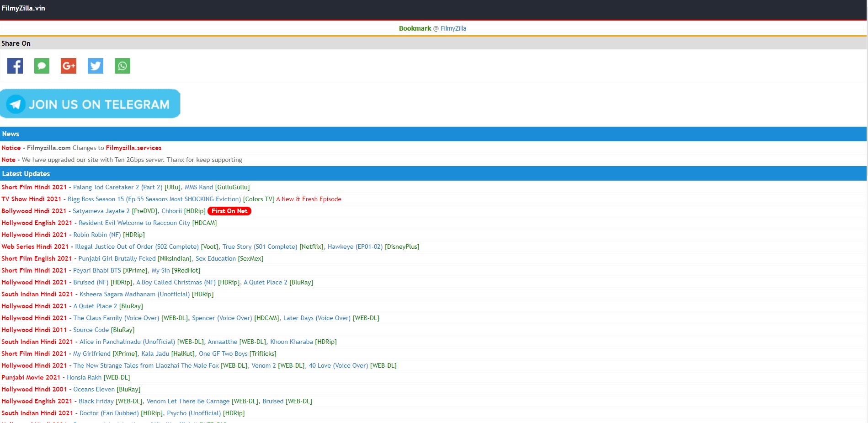Share the page on Twitter
The height and width of the screenshot is (423, 868).
(x=96, y=66)
